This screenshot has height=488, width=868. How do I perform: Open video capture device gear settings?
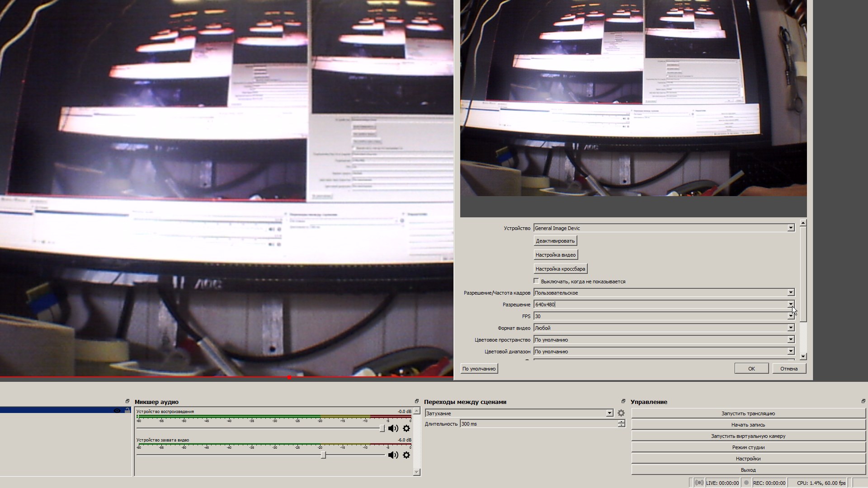(406, 455)
